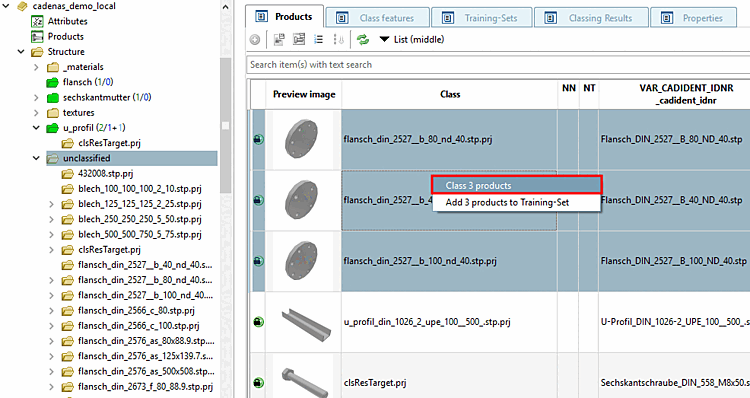Click preview thumbnail of flansch b_100 row
Image resolution: width=750 pixels, height=398 pixels.
tap(301, 261)
